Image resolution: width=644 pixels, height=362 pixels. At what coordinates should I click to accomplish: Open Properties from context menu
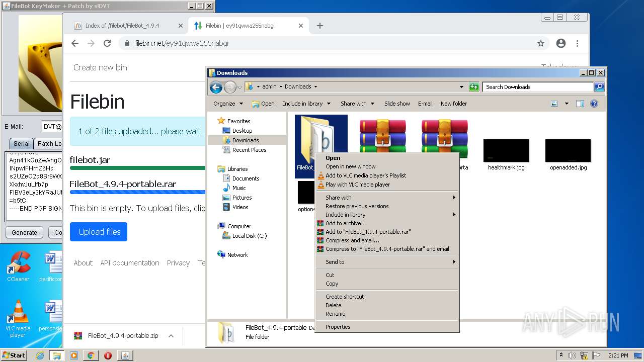[x=387, y=327]
